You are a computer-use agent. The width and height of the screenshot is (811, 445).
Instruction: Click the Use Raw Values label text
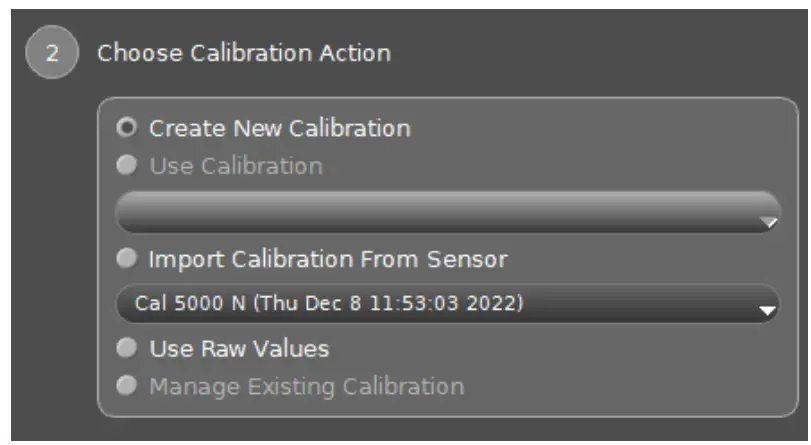[239, 349]
